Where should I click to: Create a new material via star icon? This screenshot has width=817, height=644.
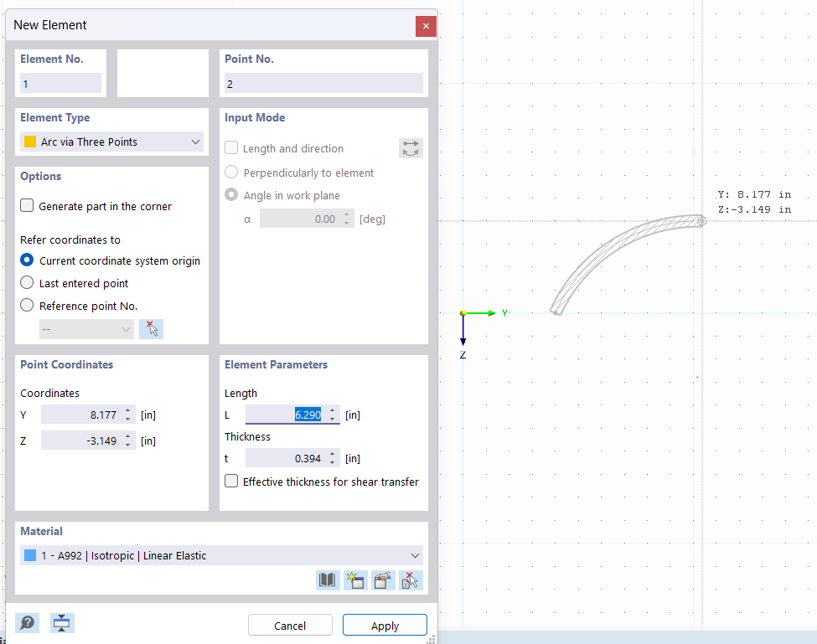(x=355, y=580)
